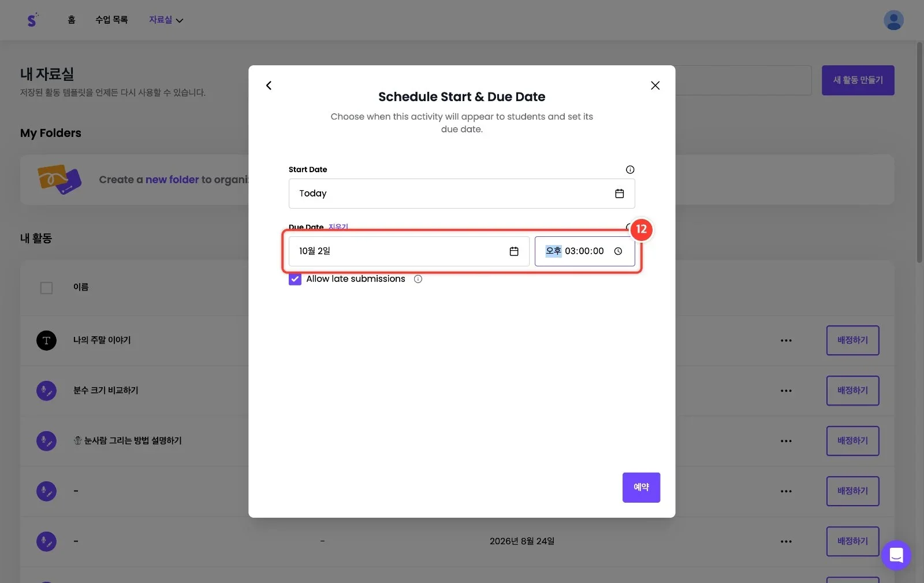Show info about Allow late submissions
The height and width of the screenshot is (583, 924).
tap(418, 279)
